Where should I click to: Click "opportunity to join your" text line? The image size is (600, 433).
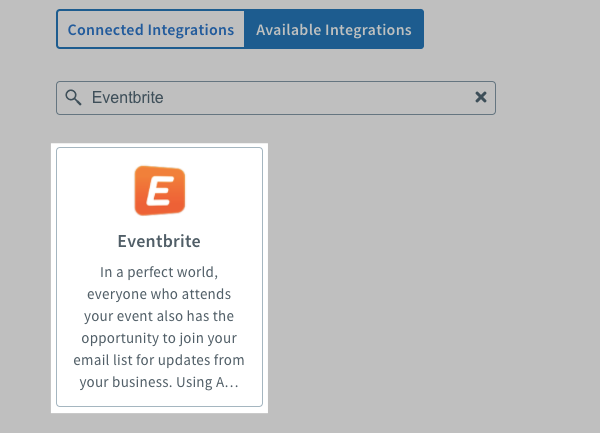(x=160, y=337)
